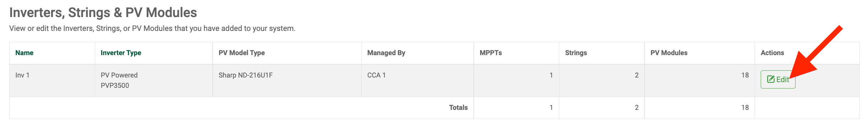Select the PV Model Type column header
The width and height of the screenshot is (868, 128).
[x=242, y=53]
